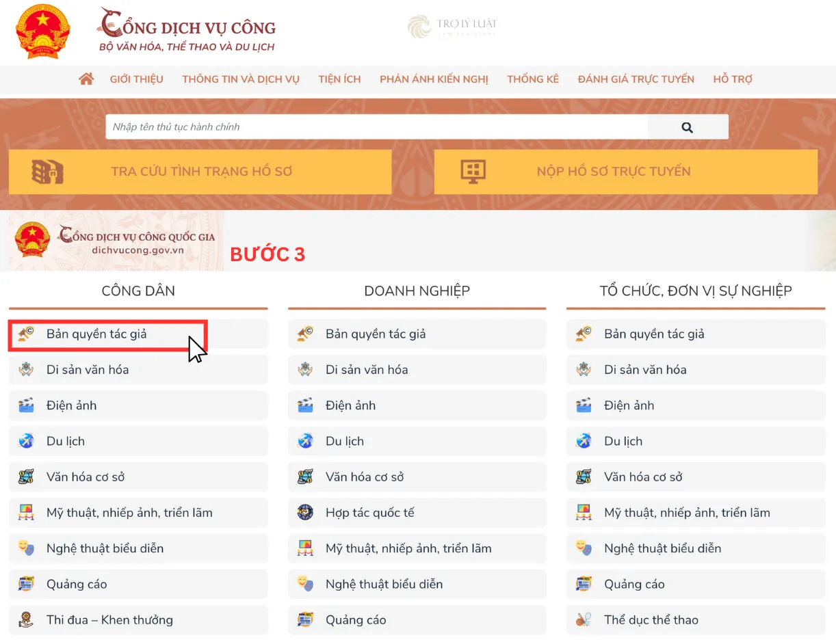Click the clapperboard icon next to "Điện ảnh"
This screenshot has height=644, width=836.
coord(26,405)
